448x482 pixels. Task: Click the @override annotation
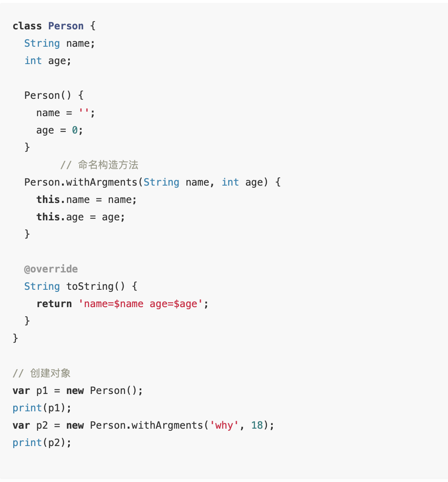(51, 269)
